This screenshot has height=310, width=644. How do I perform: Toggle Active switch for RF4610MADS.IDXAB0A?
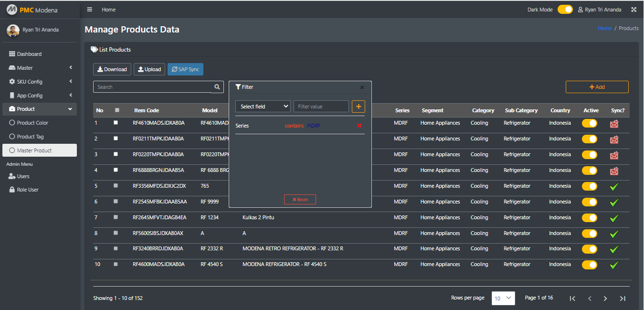coord(590,123)
